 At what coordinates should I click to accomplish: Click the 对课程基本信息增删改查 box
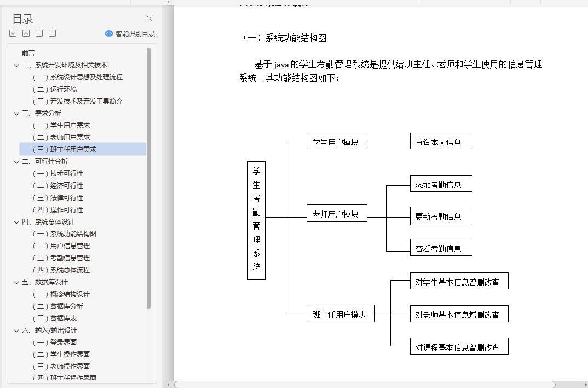click(459, 346)
